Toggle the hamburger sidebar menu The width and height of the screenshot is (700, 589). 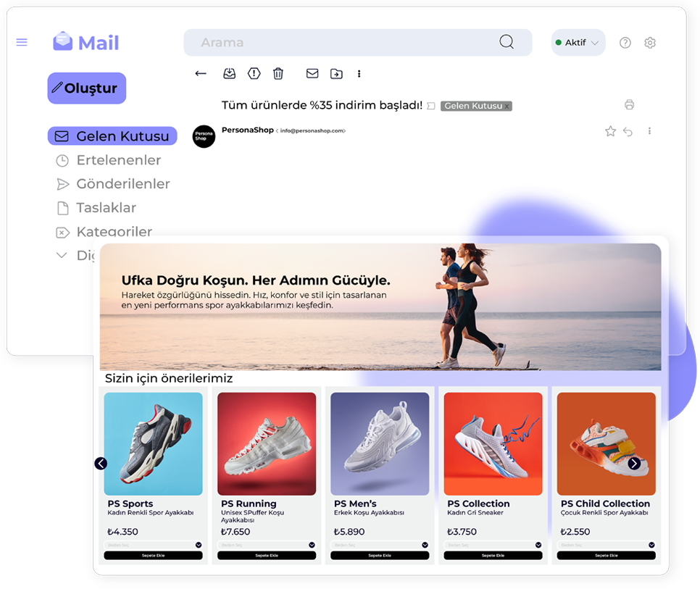(22, 43)
